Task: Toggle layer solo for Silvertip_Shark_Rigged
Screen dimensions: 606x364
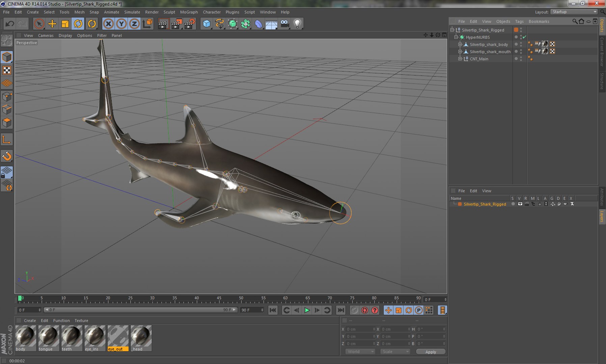Action: pyautogui.click(x=513, y=204)
